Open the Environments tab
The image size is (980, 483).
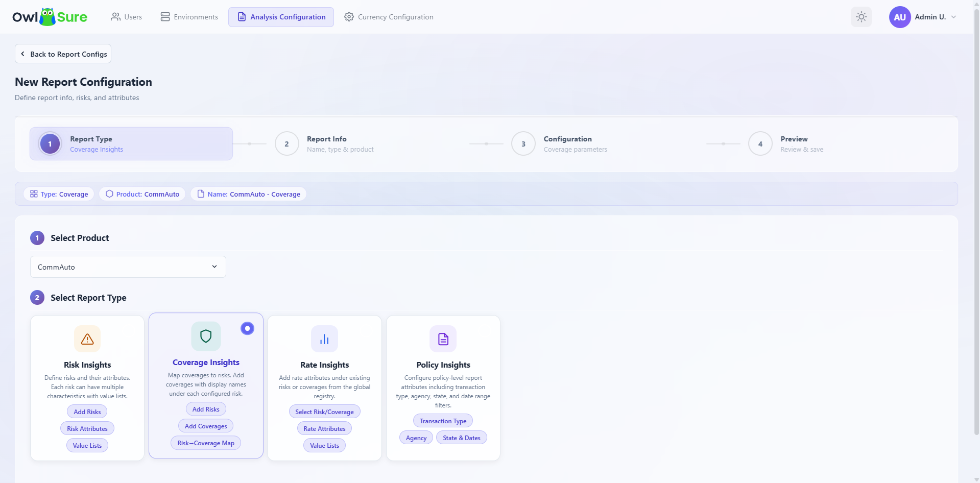pos(189,17)
